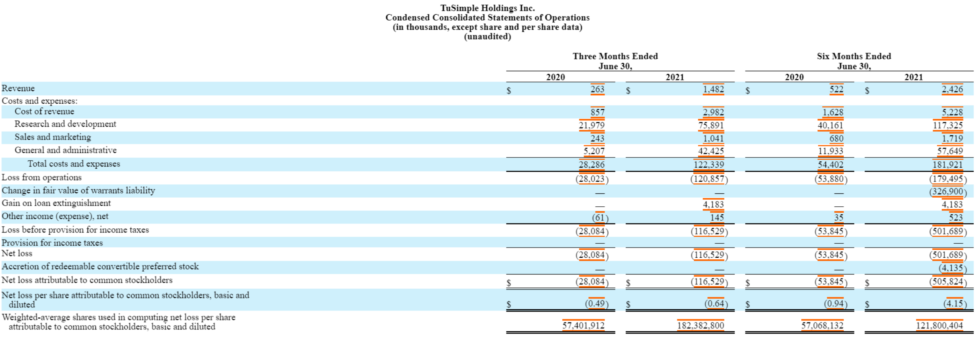980x339 pixels.
Task: Select the "Condensed Consolidated Statements of Operations" heading
Action: point(487,17)
